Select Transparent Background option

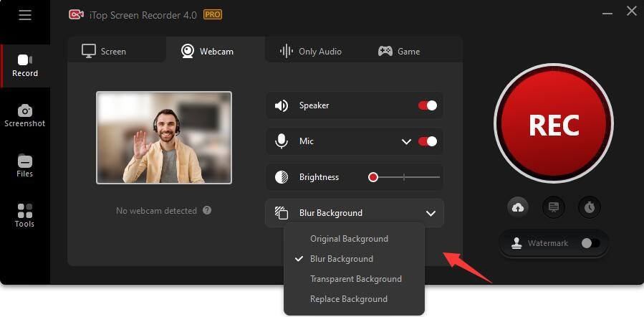pyautogui.click(x=356, y=279)
